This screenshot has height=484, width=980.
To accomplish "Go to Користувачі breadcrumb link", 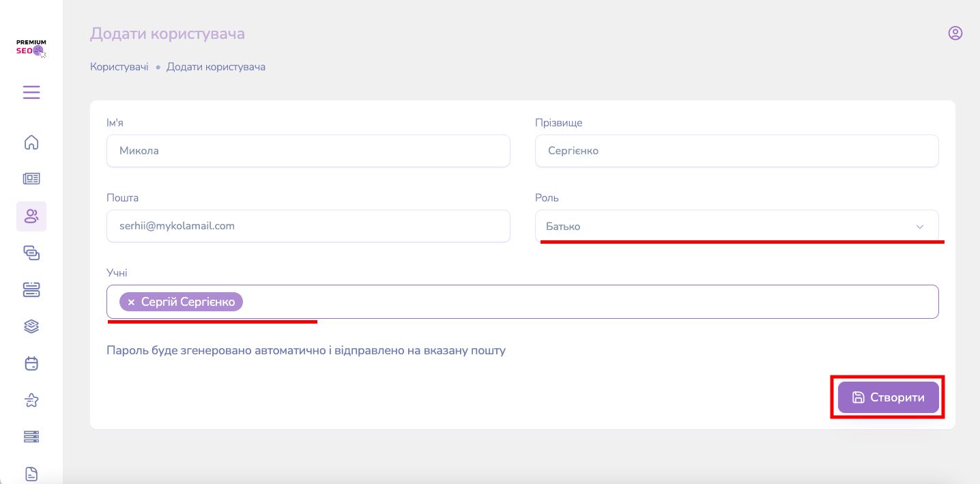I will pyautogui.click(x=119, y=67).
